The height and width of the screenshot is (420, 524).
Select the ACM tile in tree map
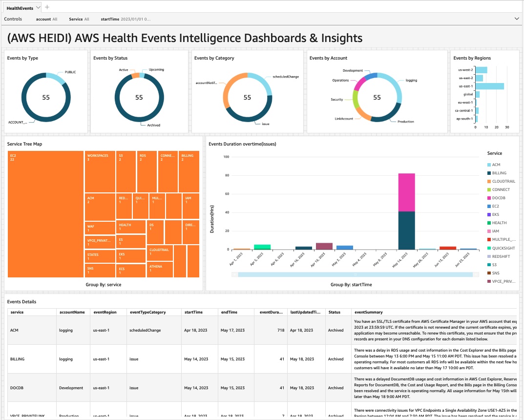tap(100, 207)
